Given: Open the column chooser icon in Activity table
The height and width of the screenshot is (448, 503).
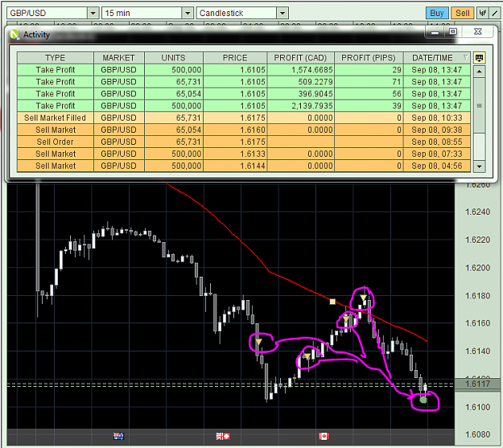Looking at the screenshot, I should (479, 58).
